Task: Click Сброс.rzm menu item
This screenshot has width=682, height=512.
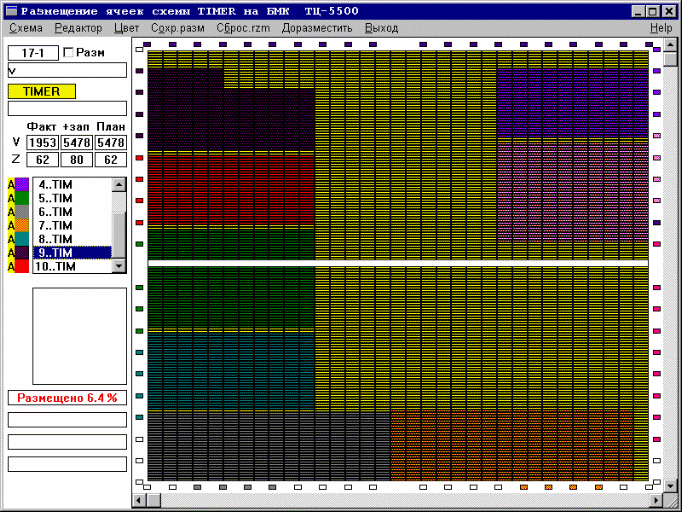Action: [243, 28]
